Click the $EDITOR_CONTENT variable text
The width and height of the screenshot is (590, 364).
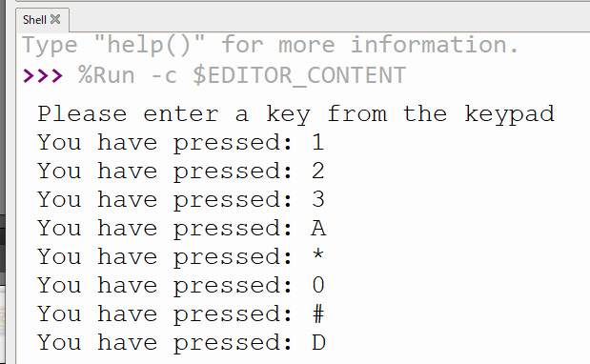299,75
